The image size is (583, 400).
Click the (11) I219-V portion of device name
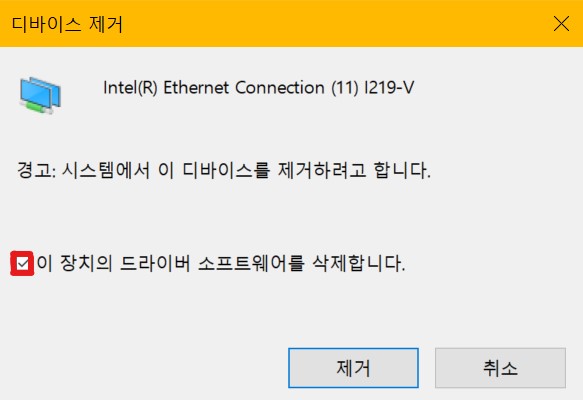[373, 88]
